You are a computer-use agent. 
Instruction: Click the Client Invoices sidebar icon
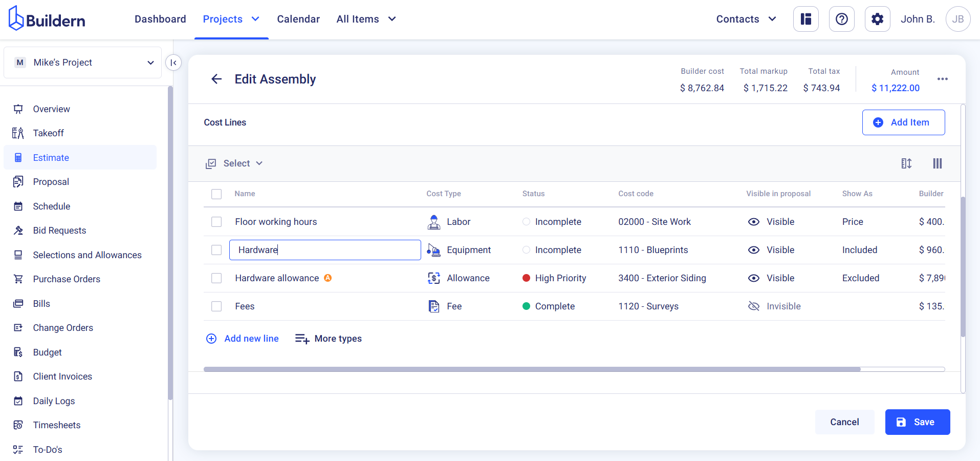[x=18, y=376]
